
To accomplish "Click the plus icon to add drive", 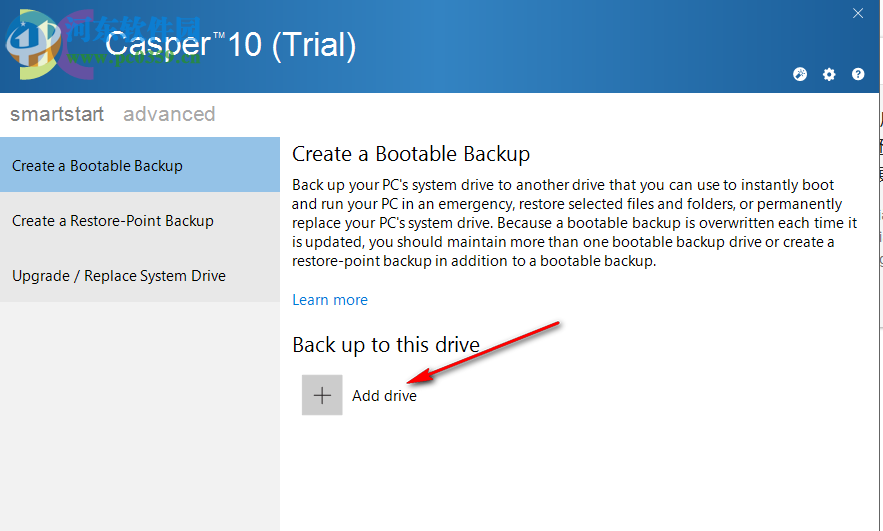I will (x=322, y=395).
